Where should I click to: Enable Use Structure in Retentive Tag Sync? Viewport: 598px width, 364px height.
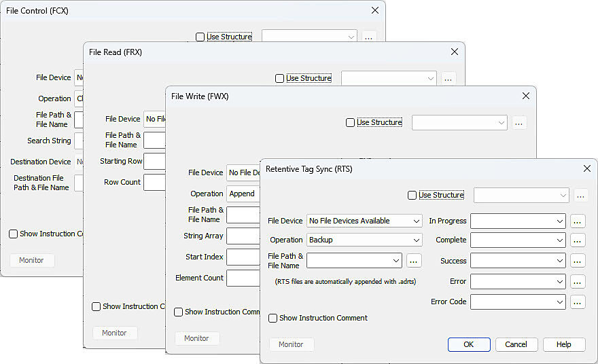click(412, 195)
